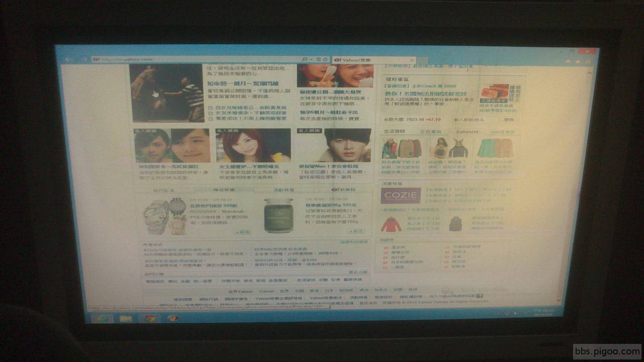Click the 日本 regional footer link
644x362 pixels.
pos(329,291)
